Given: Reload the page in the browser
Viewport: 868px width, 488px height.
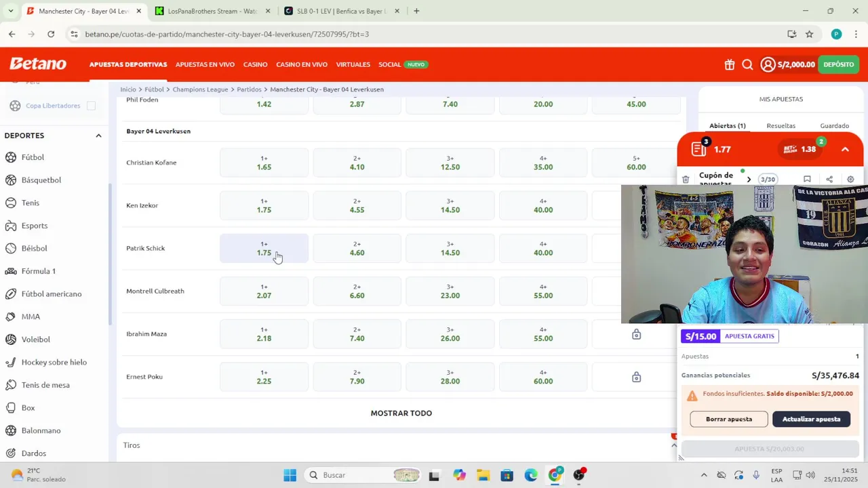Looking at the screenshot, I should pyautogui.click(x=51, y=34).
